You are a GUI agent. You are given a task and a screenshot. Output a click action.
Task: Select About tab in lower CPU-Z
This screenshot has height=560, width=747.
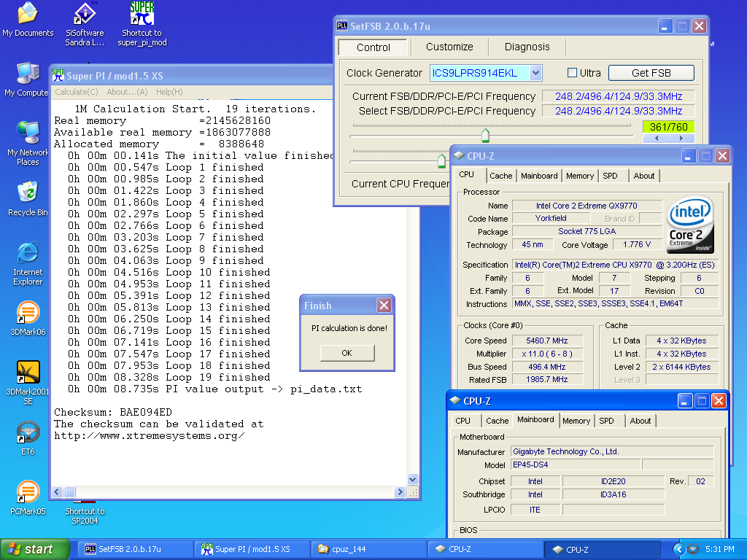click(640, 421)
